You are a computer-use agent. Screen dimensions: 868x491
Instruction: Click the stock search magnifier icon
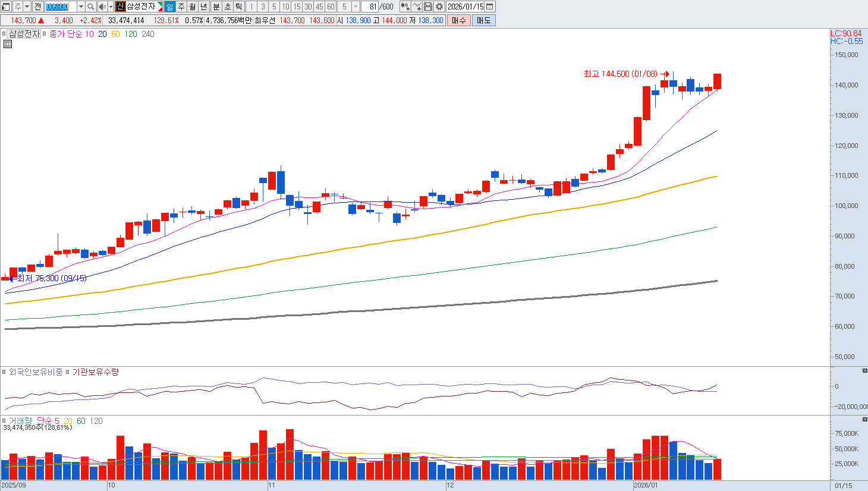click(90, 7)
